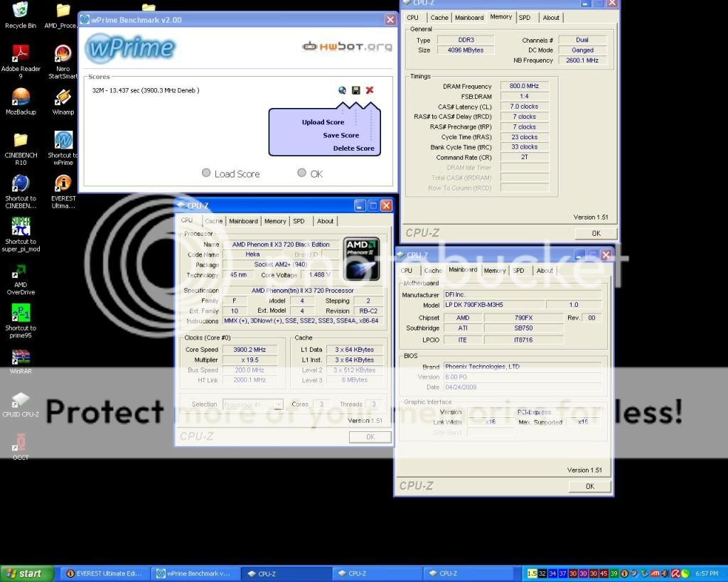Select the CINEBENCH R10 folder icon
Image resolution: width=728 pixels, height=582 pixels.
21,149
